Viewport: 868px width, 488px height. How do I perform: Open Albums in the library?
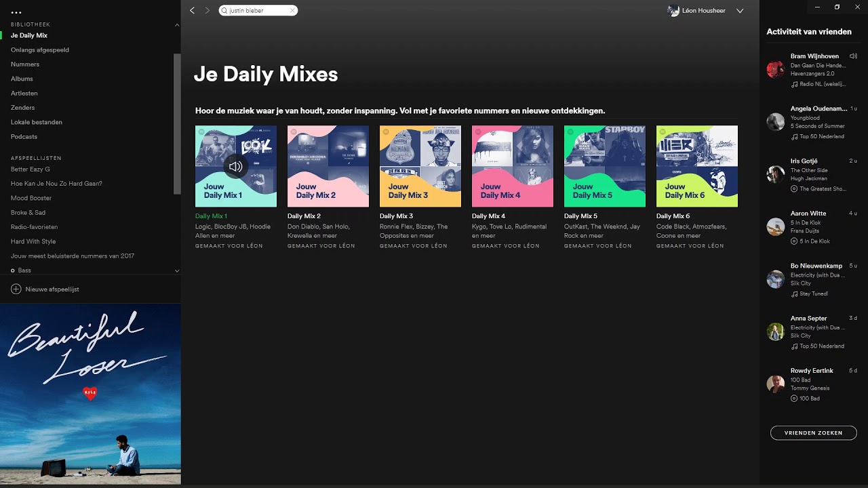tap(22, 79)
